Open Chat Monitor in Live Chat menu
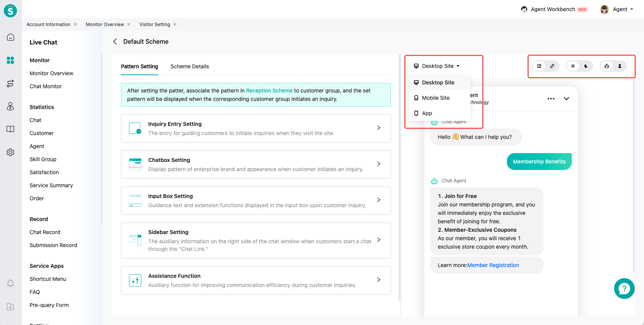644x325 pixels. pyautogui.click(x=46, y=86)
